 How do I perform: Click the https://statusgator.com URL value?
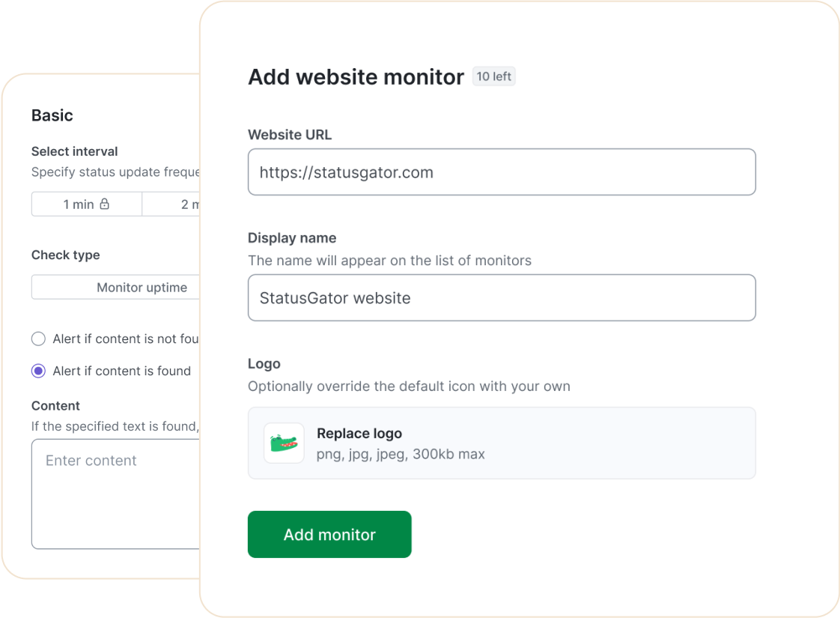pyautogui.click(x=347, y=172)
